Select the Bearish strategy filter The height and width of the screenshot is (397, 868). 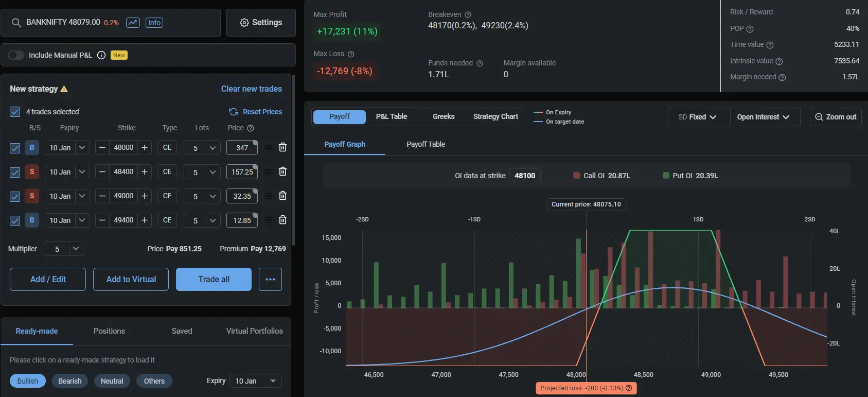tap(70, 381)
